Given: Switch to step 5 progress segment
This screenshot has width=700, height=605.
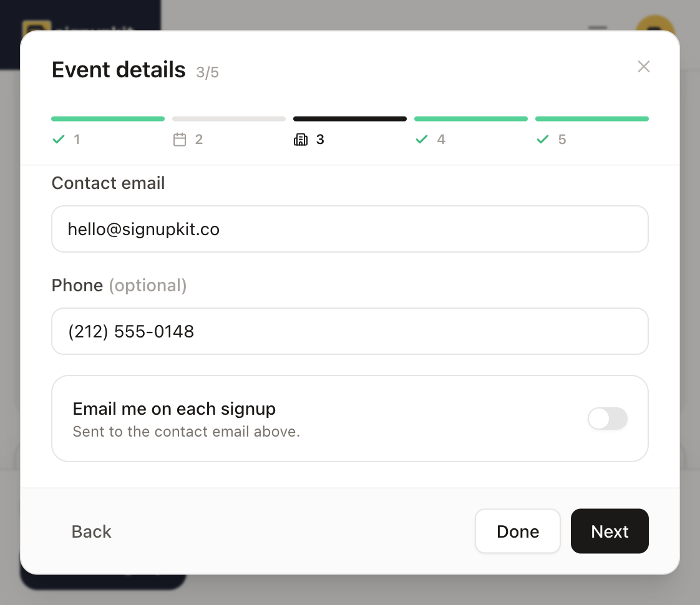Looking at the screenshot, I should point(591,119).
